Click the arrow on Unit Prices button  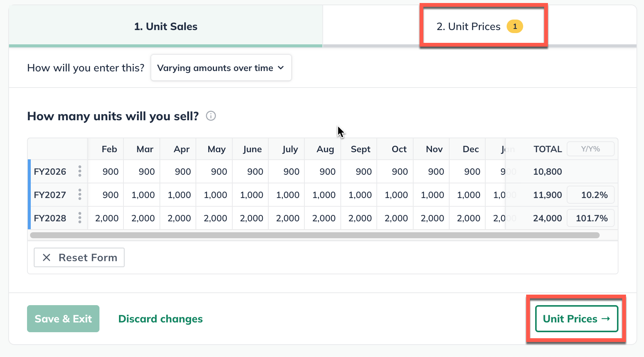coord(605,319)
